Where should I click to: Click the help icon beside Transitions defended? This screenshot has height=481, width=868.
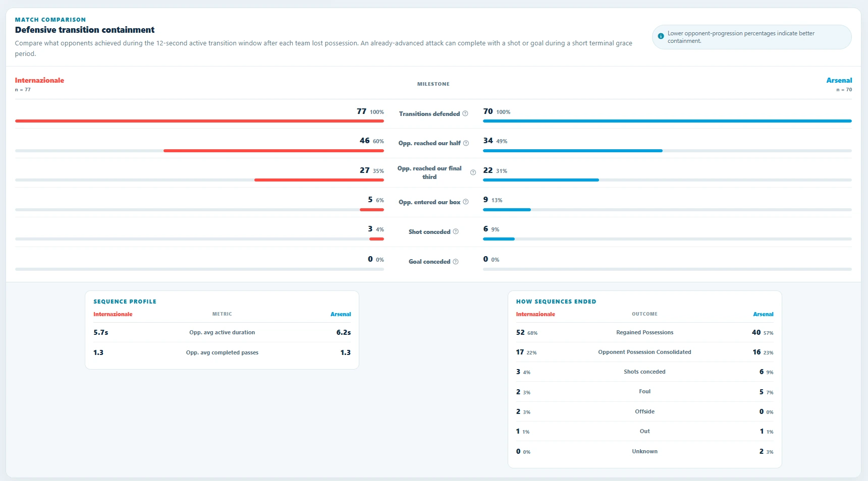(465, 114)
